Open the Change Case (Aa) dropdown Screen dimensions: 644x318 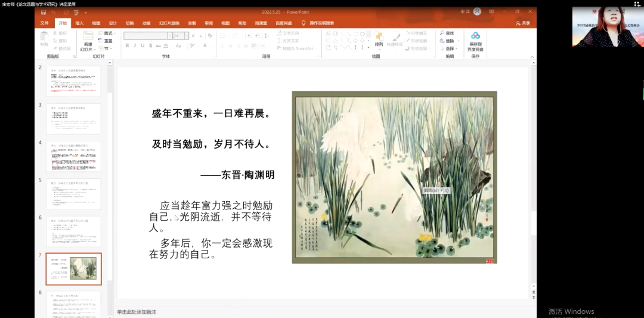click(x=179, y=45)
